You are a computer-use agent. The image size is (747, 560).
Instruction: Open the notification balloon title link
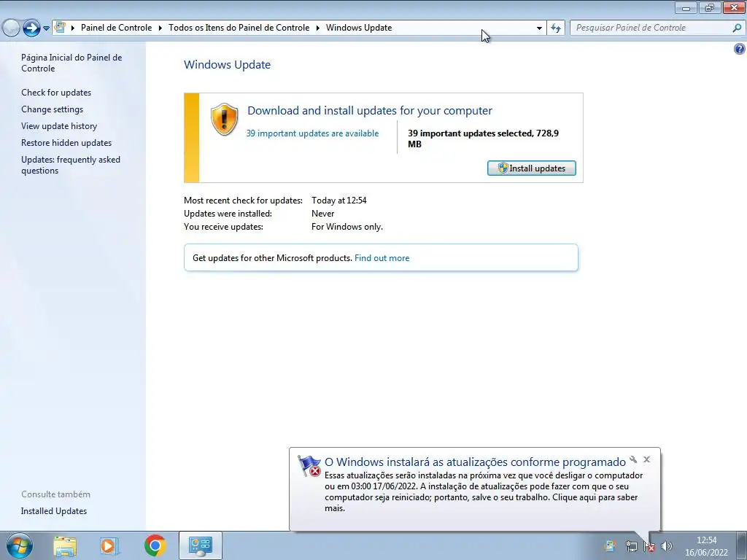click(475, 462)
